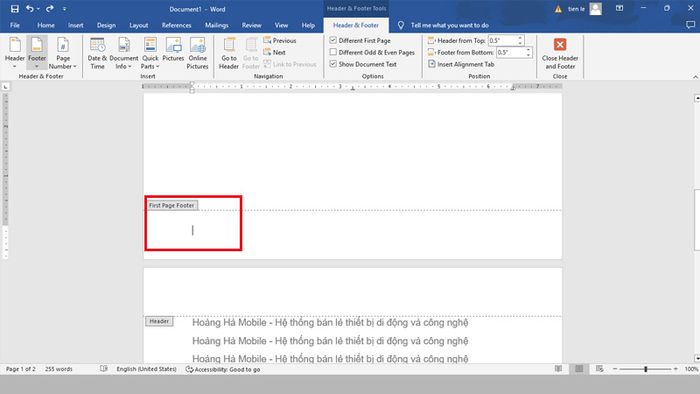This screenshot has height=394, width=700.
Task: Open the Help tab
Action: [308, 25]
